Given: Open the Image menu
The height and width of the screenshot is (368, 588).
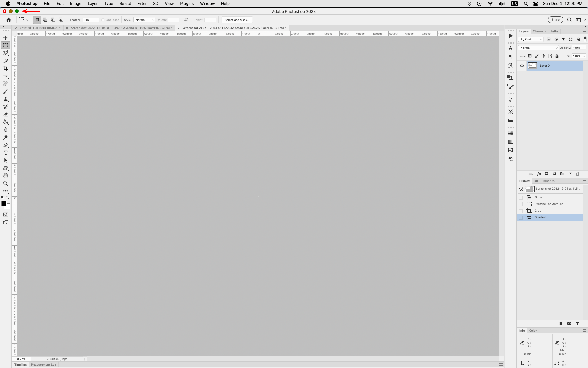Looking at the screenshot, I should 75,3.
